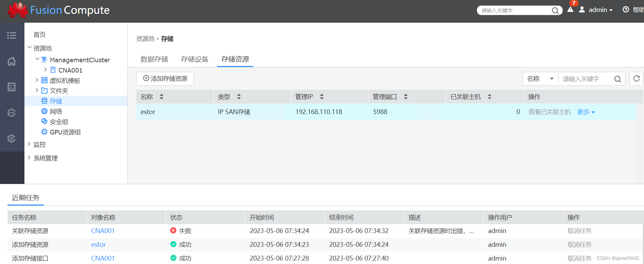Click the 添加存储资源 button

pos(165,79)
